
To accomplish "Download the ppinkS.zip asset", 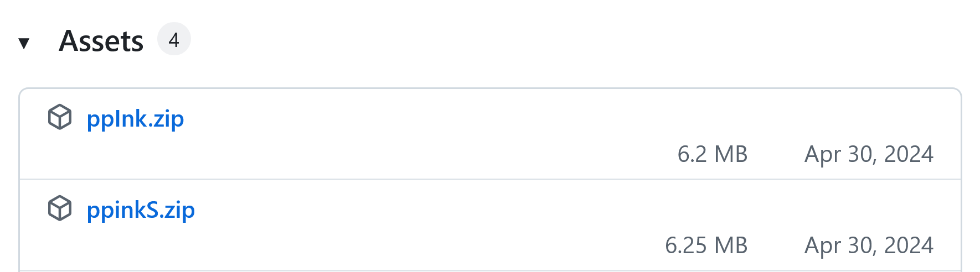I will [141, 210].
